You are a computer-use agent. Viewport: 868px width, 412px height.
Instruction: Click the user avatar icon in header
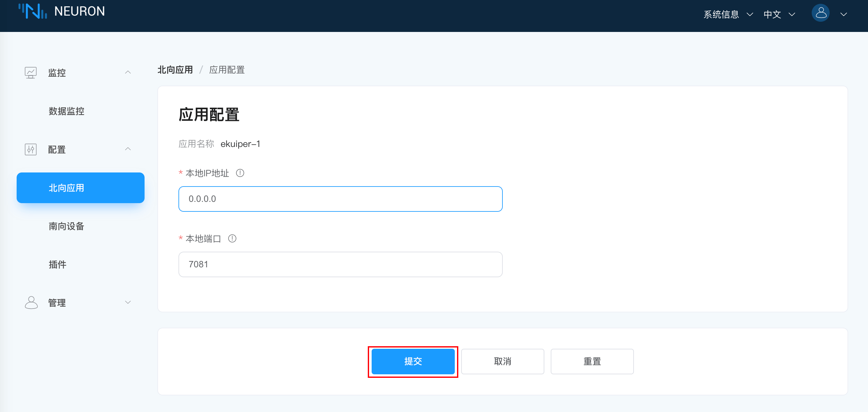[x=820, y=13]
